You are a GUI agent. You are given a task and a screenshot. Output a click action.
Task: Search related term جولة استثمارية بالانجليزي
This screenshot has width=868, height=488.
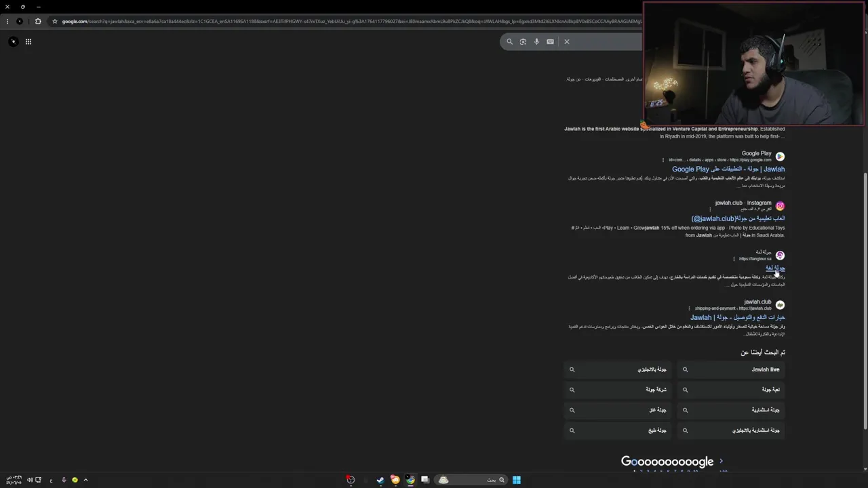pyautogui.click(x=731, y=430)
